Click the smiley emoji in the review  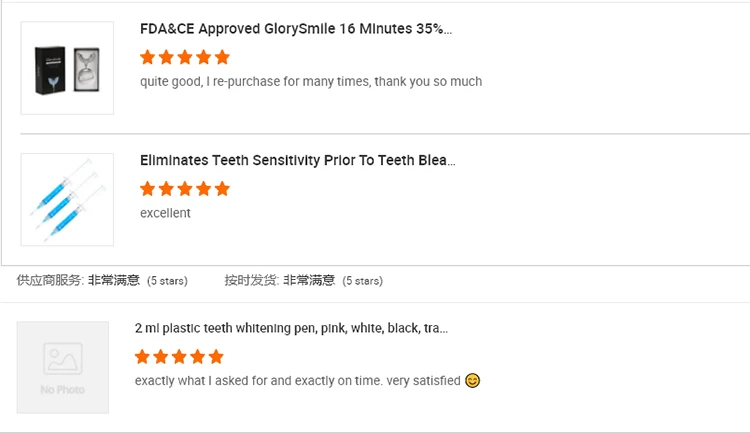(x=473, y=380)
